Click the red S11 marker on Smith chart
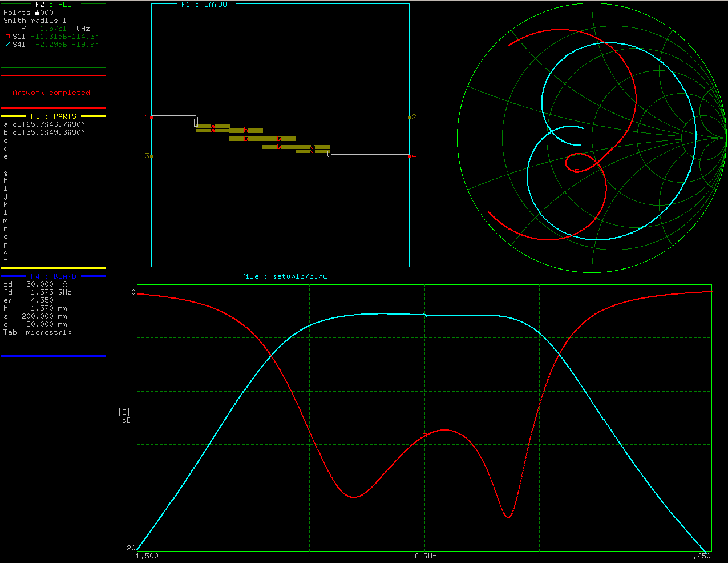Viewport: 728px width, 563px height. point(577,171)
